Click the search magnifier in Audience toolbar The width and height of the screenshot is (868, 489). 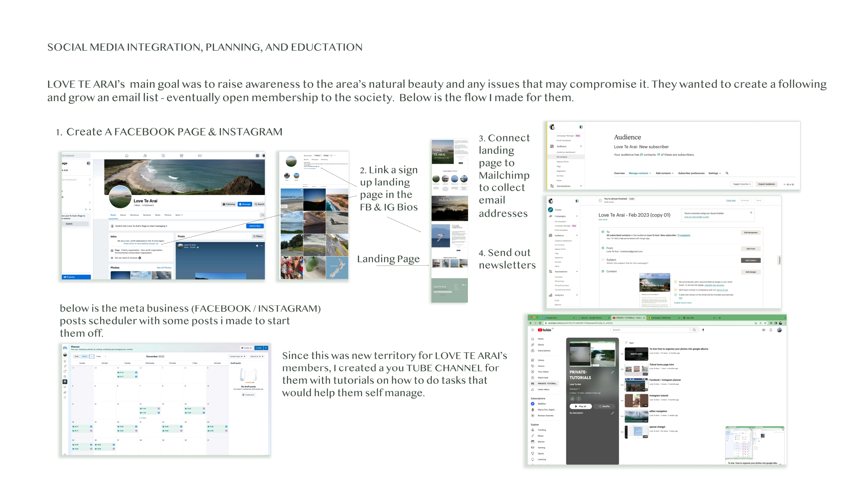(727, 173)
